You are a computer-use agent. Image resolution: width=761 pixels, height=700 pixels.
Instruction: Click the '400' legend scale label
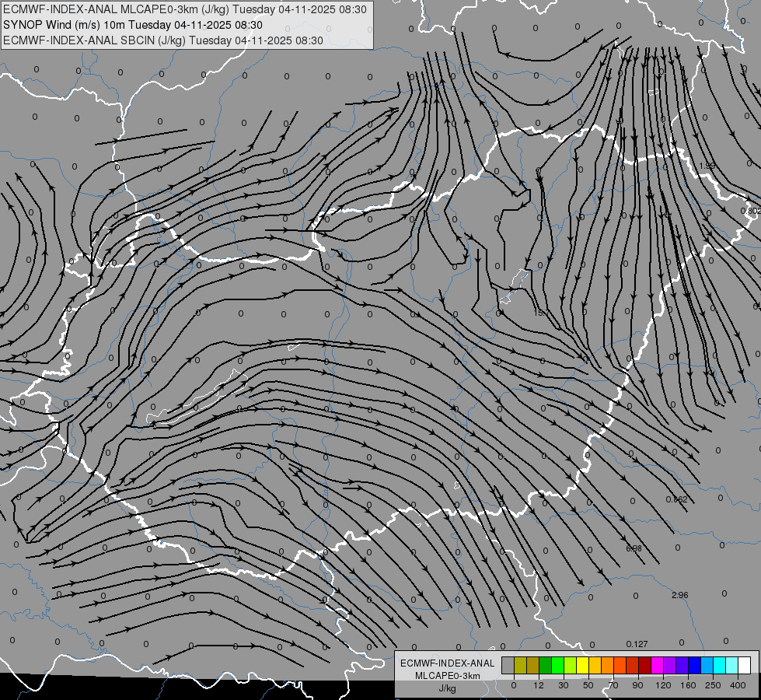(x=738, y=685)
